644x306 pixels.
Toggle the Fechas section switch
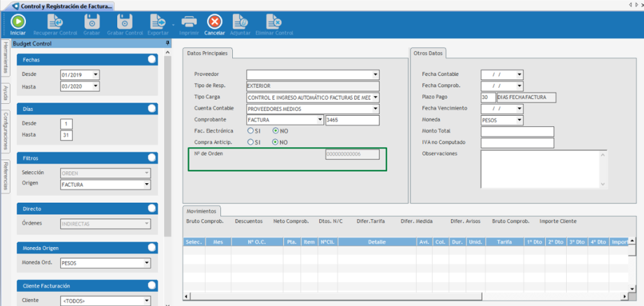coord(152,60)
